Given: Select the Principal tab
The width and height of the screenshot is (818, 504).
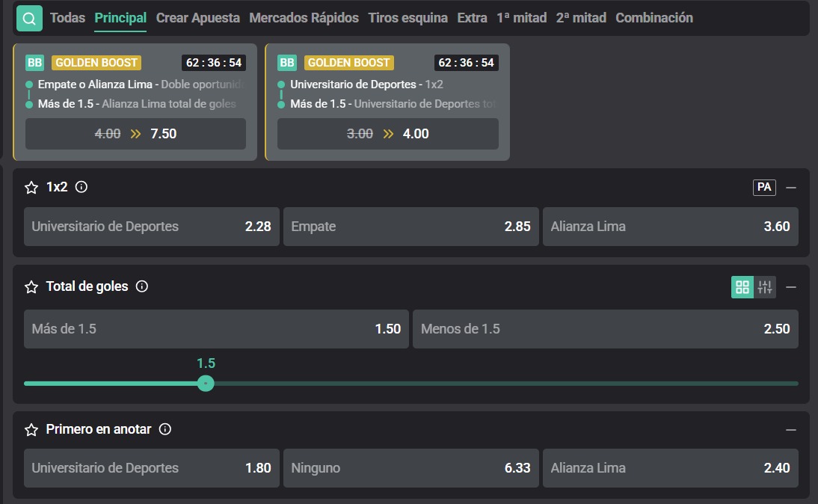Looking at the screenshot, I should pos(120,18).
